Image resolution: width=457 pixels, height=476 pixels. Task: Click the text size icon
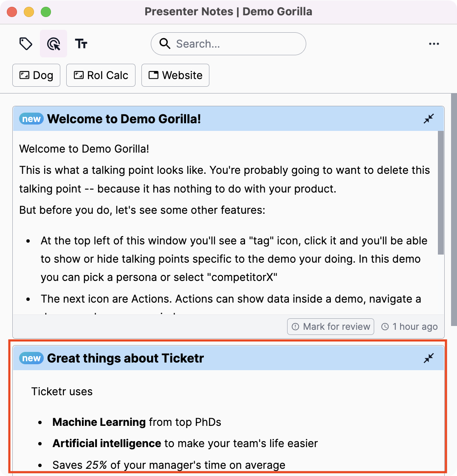click(81, 44)
